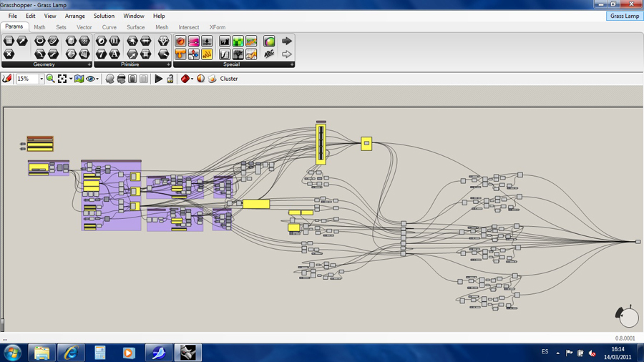Viewport: 644px width, 362px height.
Task: Select the Integer 7 primitive icon
Action: [101, 54]
